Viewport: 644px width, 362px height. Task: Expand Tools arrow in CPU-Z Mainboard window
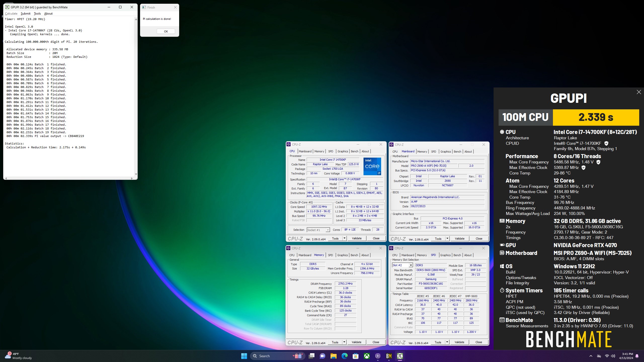point(447,239)
